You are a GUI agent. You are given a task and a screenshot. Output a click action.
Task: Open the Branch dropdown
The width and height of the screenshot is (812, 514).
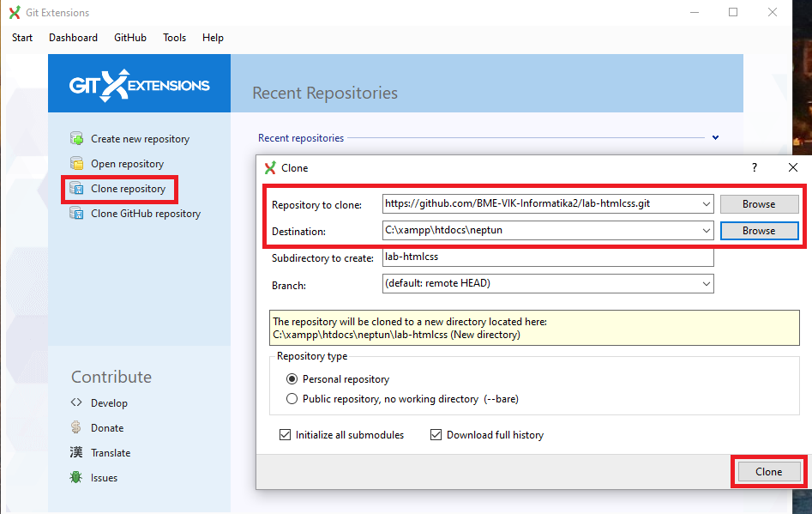pos(706,284)
